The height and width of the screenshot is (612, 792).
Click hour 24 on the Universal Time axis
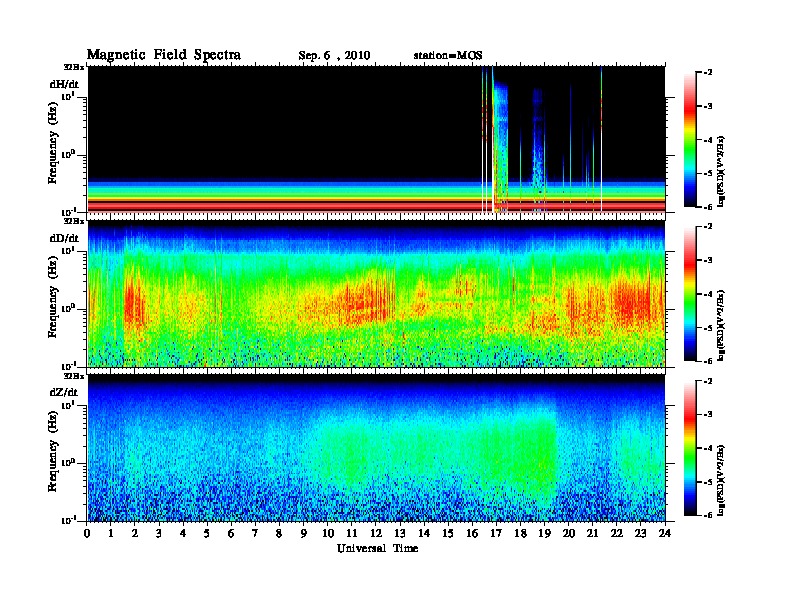click(x=665, y=533)
